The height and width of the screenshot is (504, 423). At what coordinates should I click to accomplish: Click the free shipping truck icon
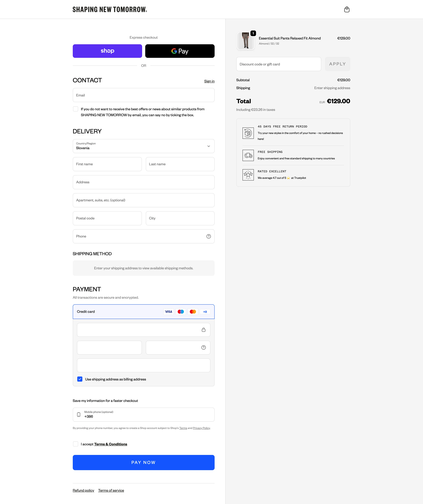[x=248, y=156]
